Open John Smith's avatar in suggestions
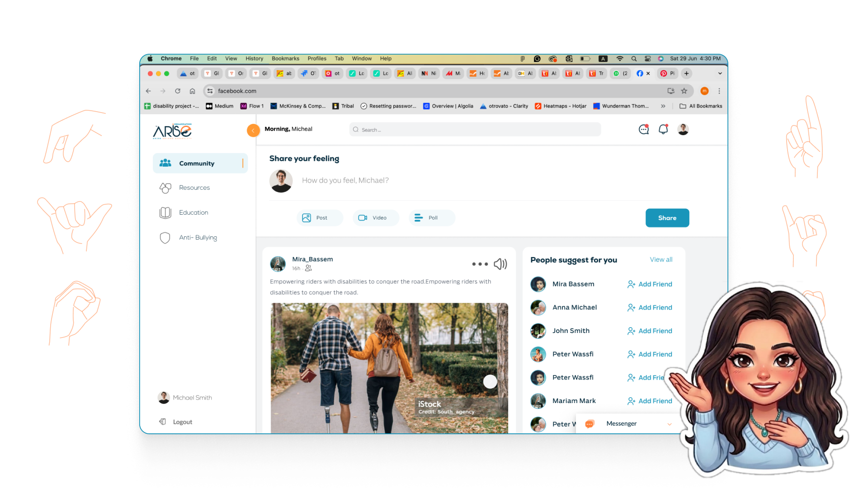This screenshot has height=488, width=868. click(x=538, y=331)
